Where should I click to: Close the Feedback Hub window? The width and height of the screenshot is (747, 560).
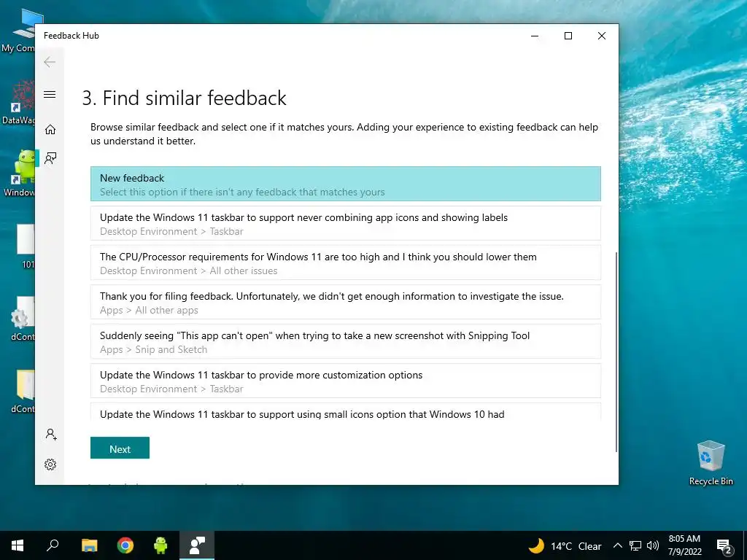click(x=602, y=36)
